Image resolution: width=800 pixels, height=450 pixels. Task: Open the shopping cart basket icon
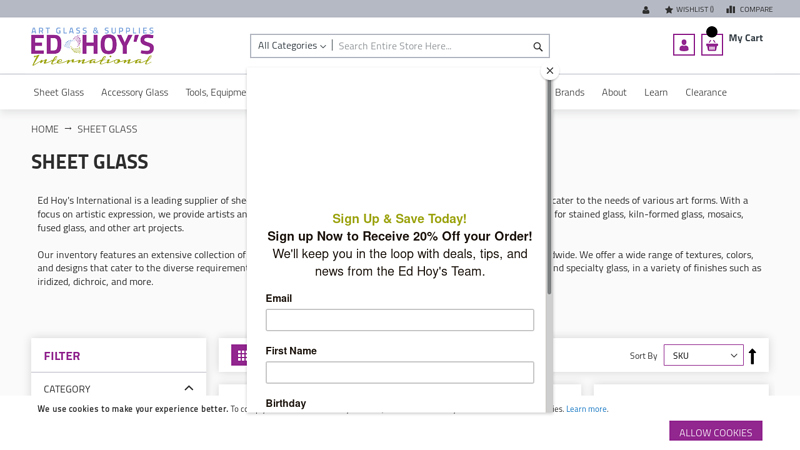712,45
